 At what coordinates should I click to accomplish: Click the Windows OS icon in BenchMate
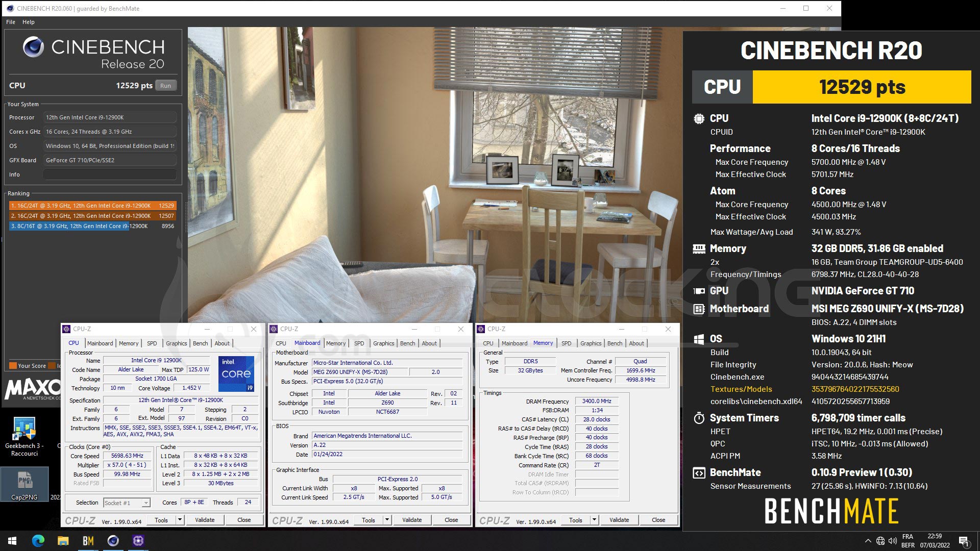pyautogui.click(x=699, y=339)
